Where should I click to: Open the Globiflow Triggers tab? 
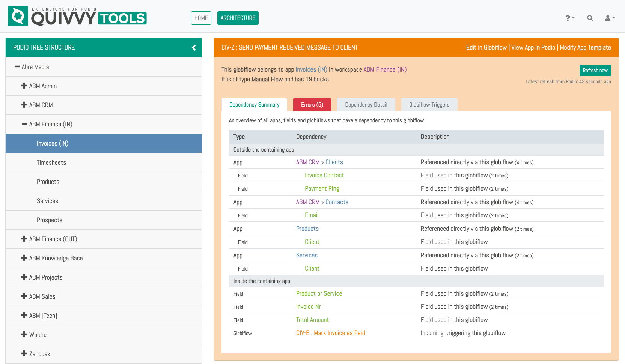pos(429,105)
